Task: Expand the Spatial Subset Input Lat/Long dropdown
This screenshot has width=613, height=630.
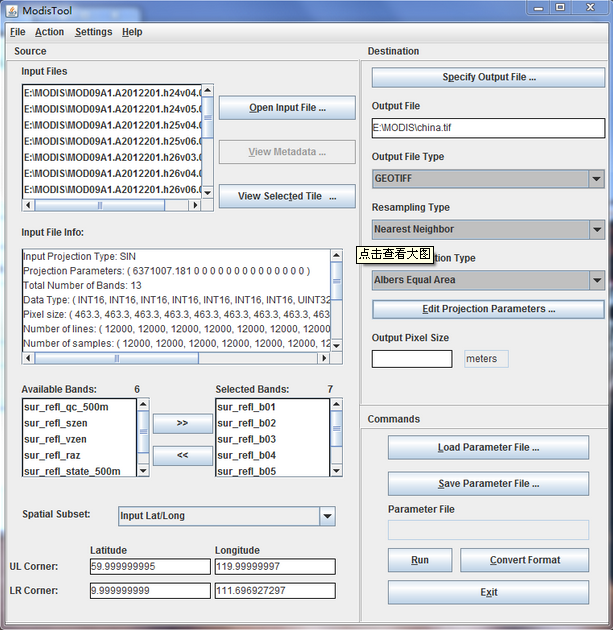Action: pos(327,516)
